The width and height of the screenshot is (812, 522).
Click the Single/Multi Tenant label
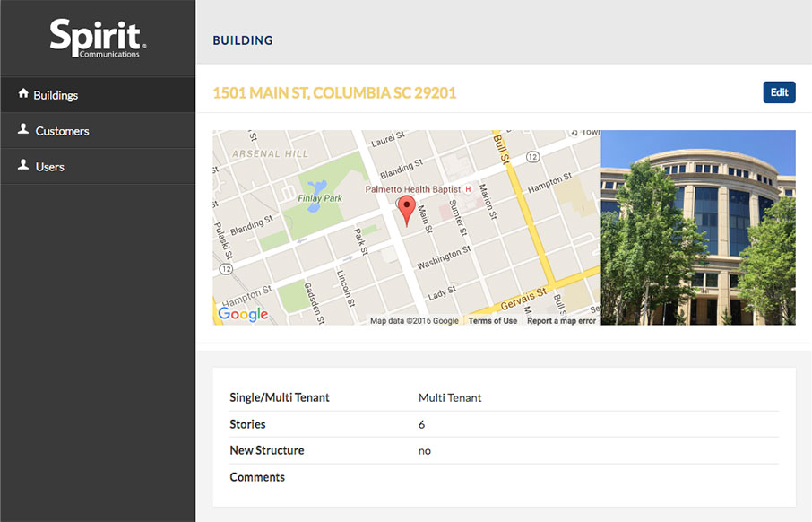(x=280, y=397)
